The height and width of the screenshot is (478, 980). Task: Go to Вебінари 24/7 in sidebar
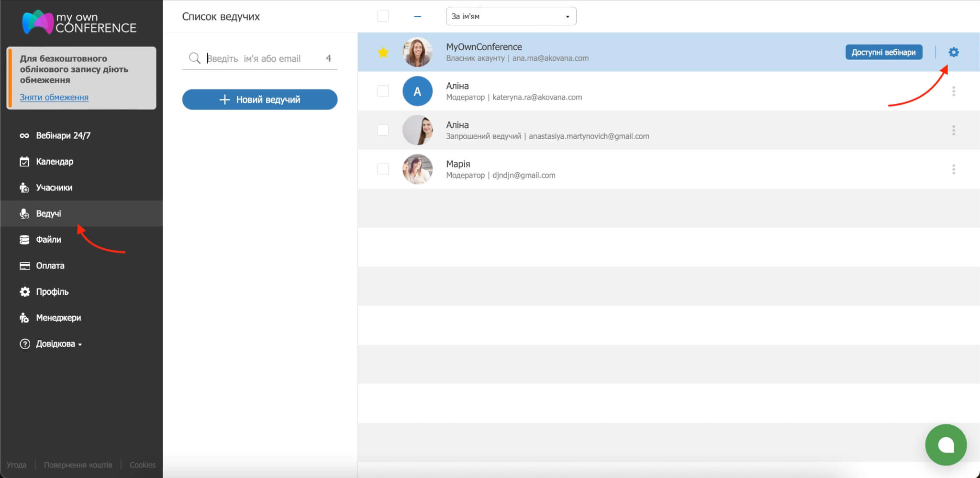pos(63,136)
